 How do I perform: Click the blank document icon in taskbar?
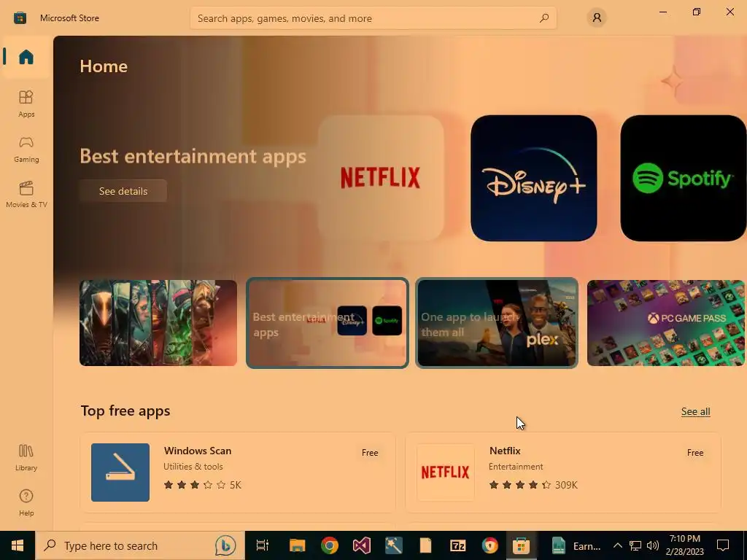click(425, 545)
